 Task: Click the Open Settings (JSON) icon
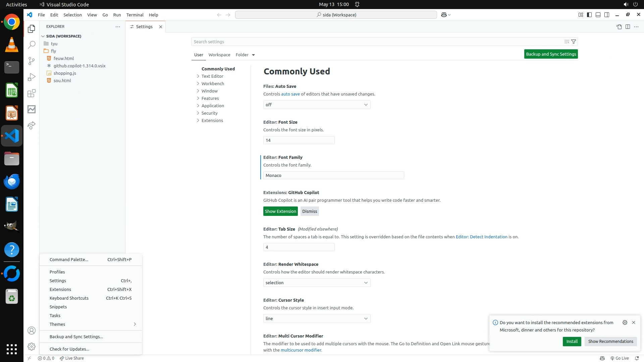(x=619, y=27)
